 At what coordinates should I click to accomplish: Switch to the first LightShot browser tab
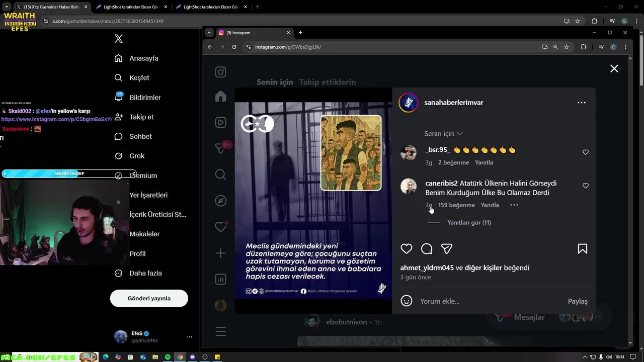click(131, 7)
